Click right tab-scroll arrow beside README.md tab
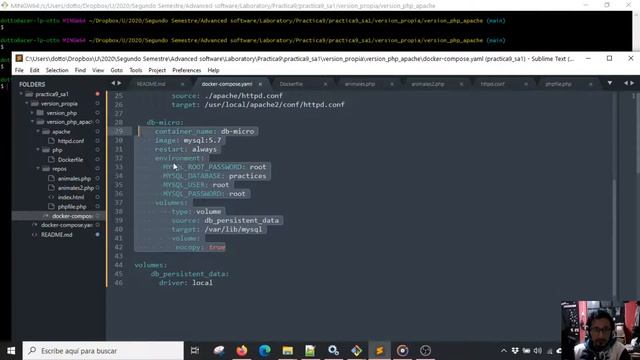640x360 pixels. [119, 83]
